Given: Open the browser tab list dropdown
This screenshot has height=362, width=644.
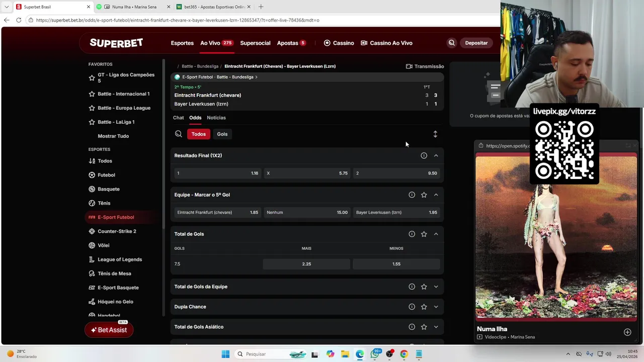Looking at the screenshot, I should point(7,7).
